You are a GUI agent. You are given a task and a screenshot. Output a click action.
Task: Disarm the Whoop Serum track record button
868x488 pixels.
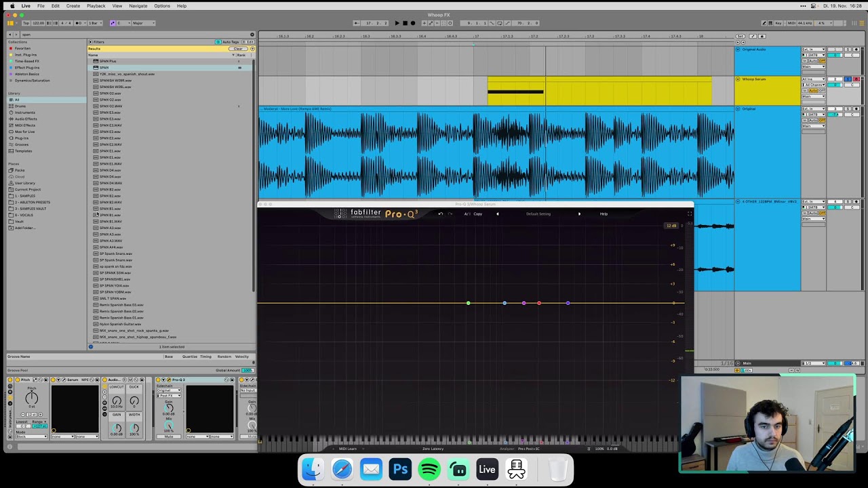[856, 79]
